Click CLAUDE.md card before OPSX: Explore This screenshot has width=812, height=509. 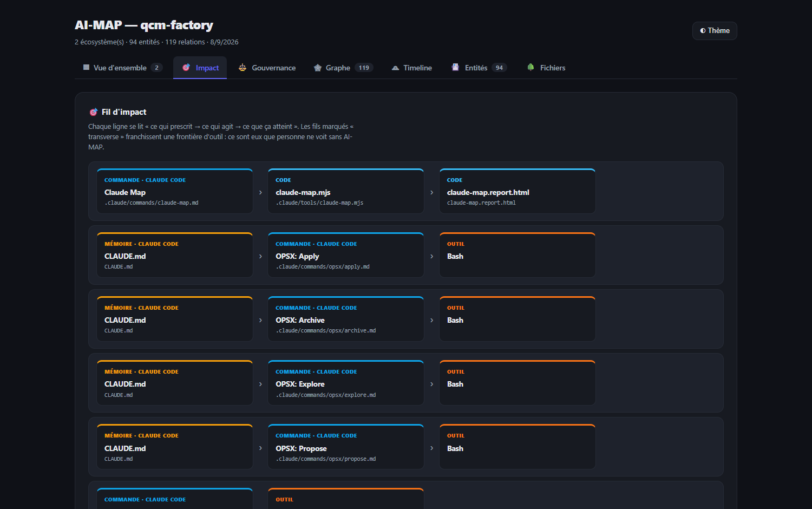175,383
